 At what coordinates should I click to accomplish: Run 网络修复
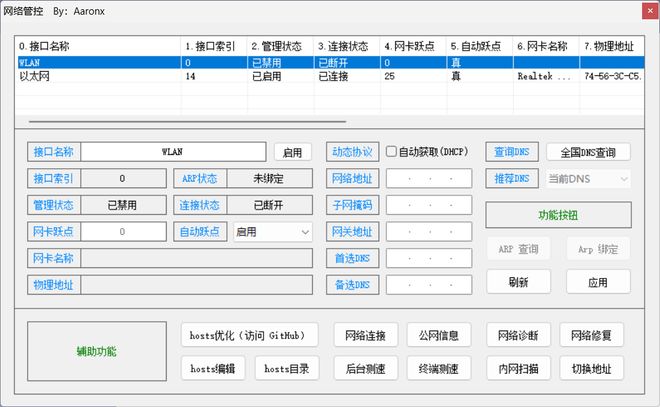591,335
